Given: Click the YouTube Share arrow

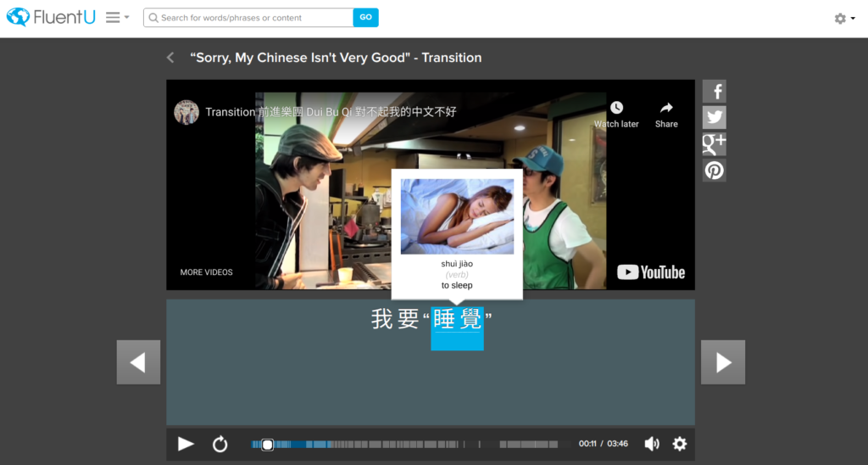Looking at the screenshot, I should tap(666, 115).
